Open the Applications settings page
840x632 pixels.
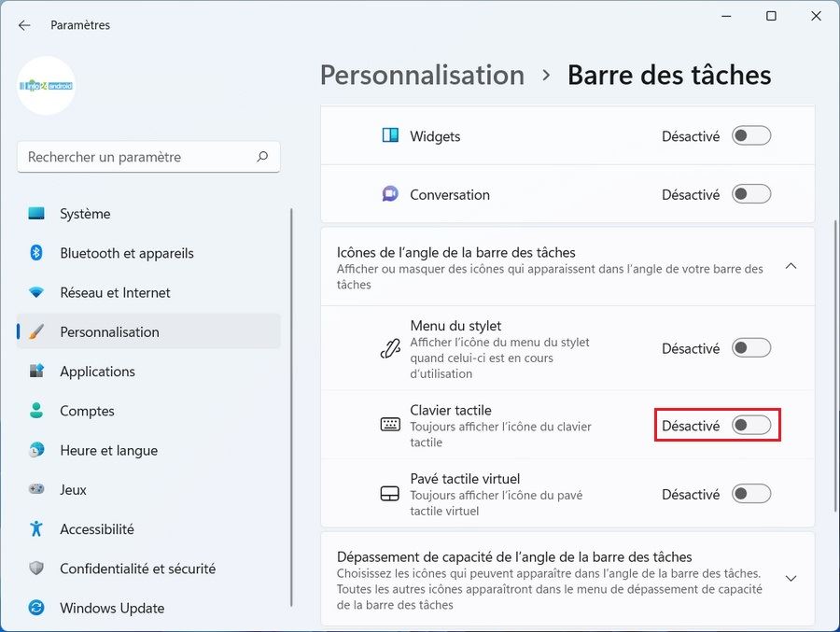97,372
